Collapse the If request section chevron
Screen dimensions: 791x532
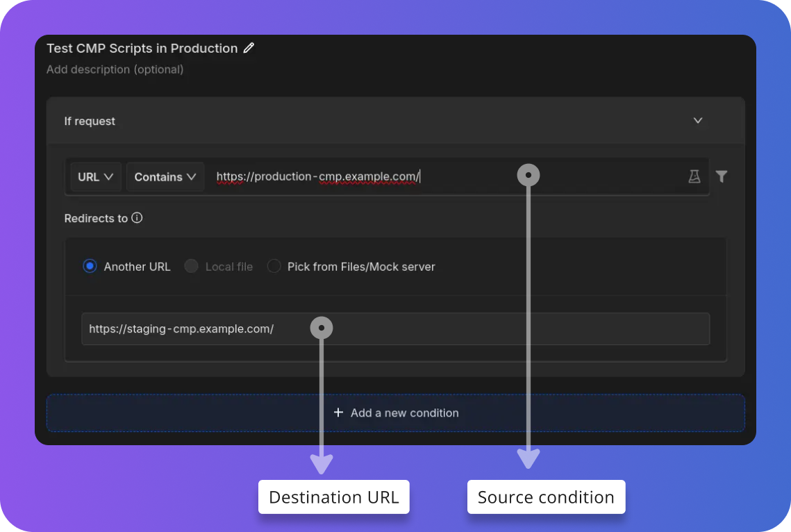tap(697, 120)
